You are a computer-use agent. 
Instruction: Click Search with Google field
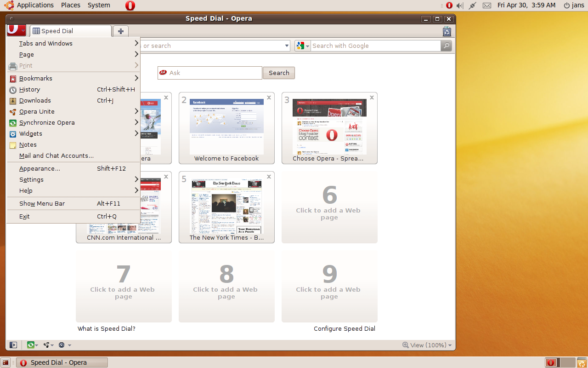coord(376,46)
